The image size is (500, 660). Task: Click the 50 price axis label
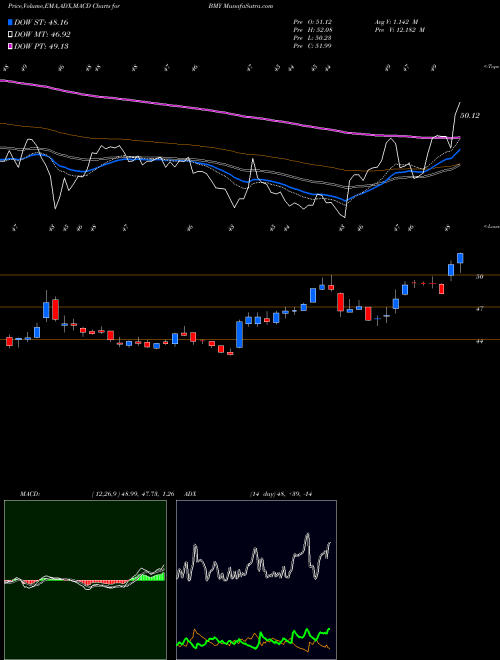pos(479,277)
